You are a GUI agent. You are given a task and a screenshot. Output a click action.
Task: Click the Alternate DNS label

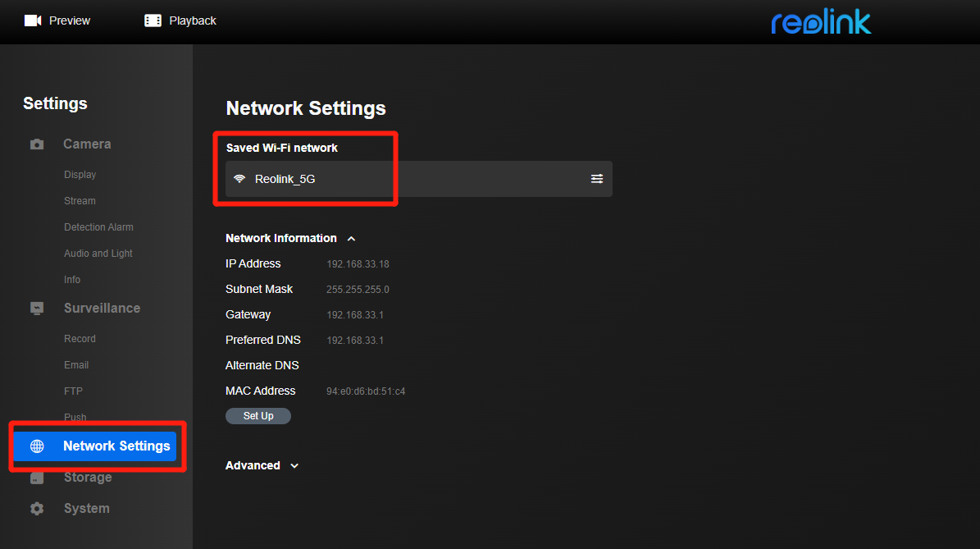[x=262, y=365]
